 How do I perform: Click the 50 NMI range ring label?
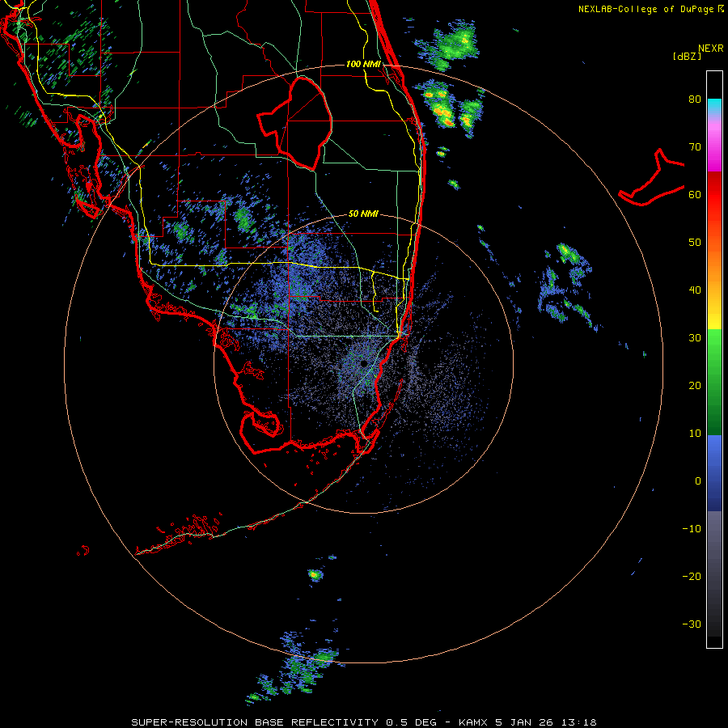363,214
